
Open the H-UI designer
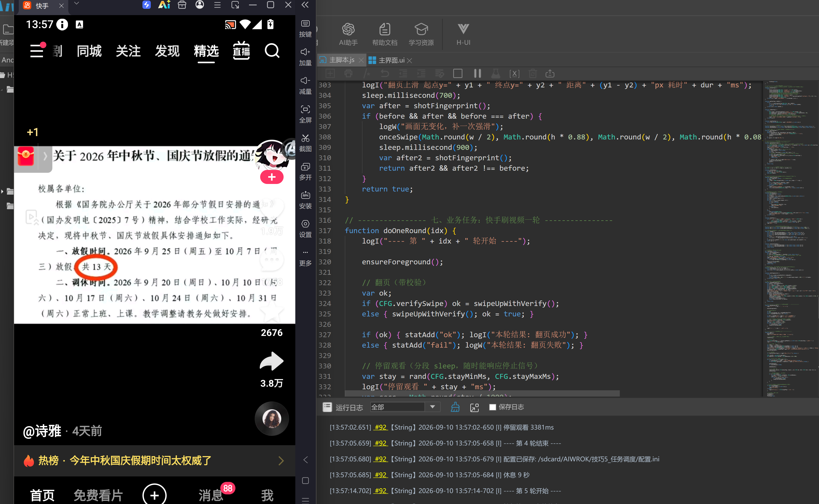point(463,34)
